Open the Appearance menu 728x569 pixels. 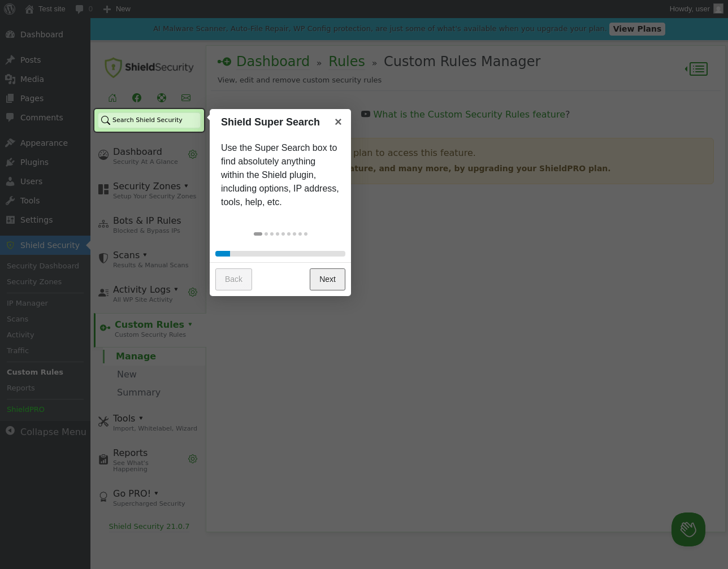tap(45, 143)
